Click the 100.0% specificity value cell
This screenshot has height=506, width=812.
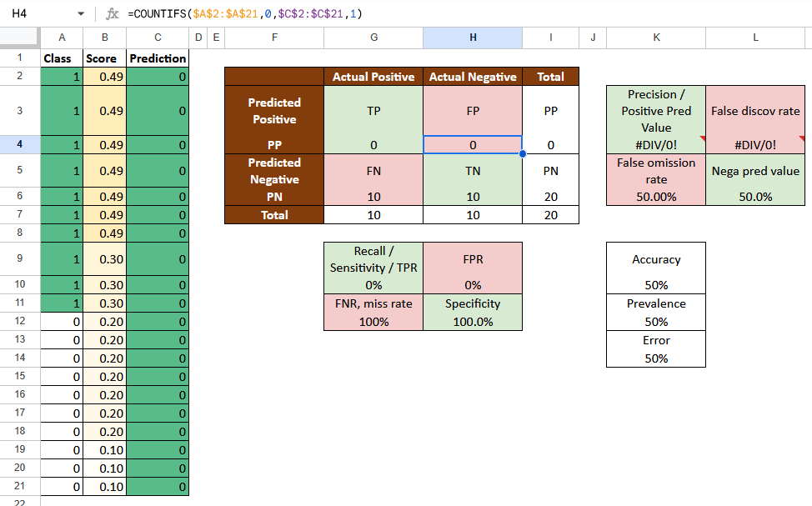click(x=473, y=322)
